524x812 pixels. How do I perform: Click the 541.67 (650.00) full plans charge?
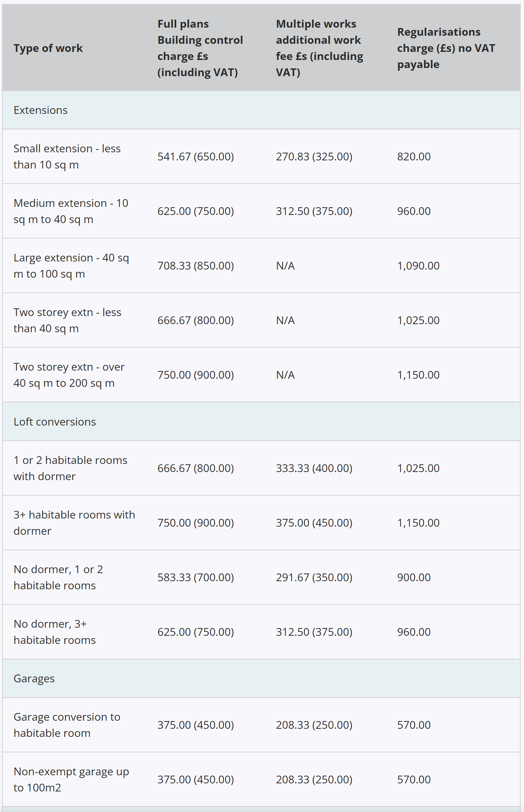(x=196, y=157)
